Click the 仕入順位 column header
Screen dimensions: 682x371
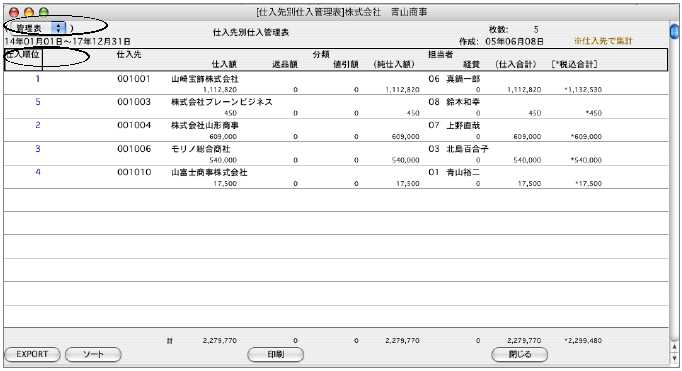[x=23, y=55]
